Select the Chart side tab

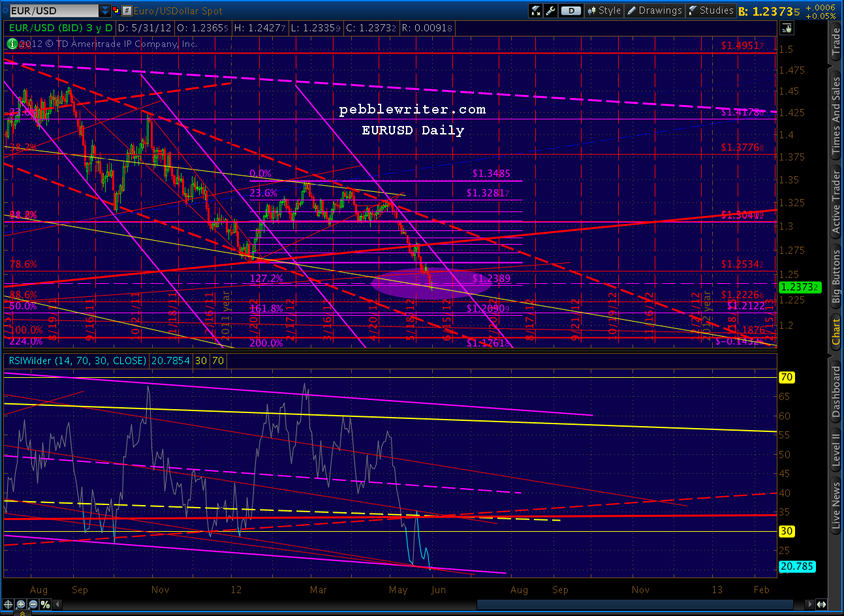tap(836, 331)
